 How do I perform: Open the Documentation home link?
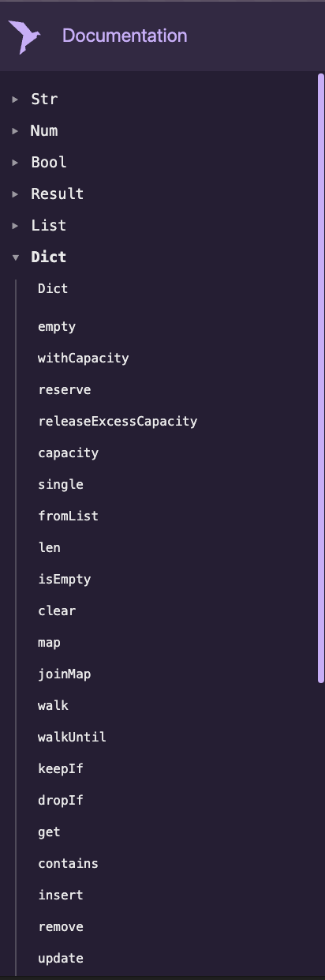pyautogui.click(x=125, y=36)
